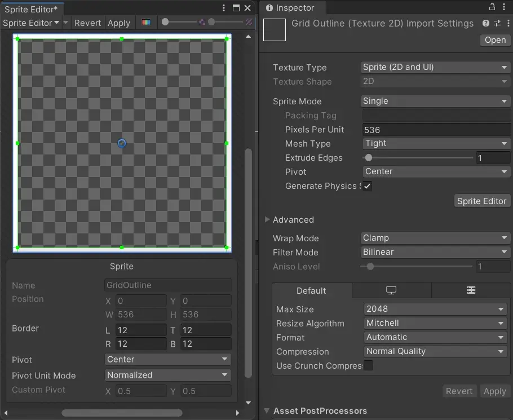Click the Sprite Editor vertical scrollbar
This screenshot has width=513, height=420.
click(248, 263)
